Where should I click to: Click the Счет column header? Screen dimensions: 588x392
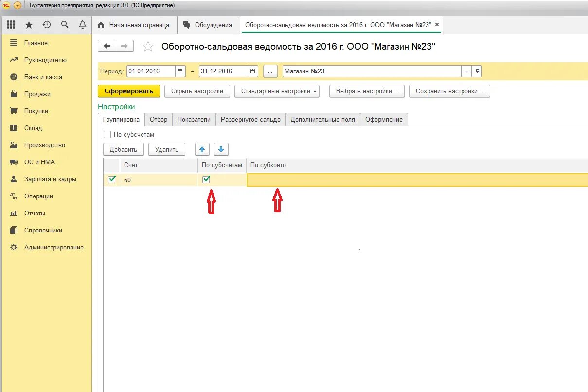[159, 165]
